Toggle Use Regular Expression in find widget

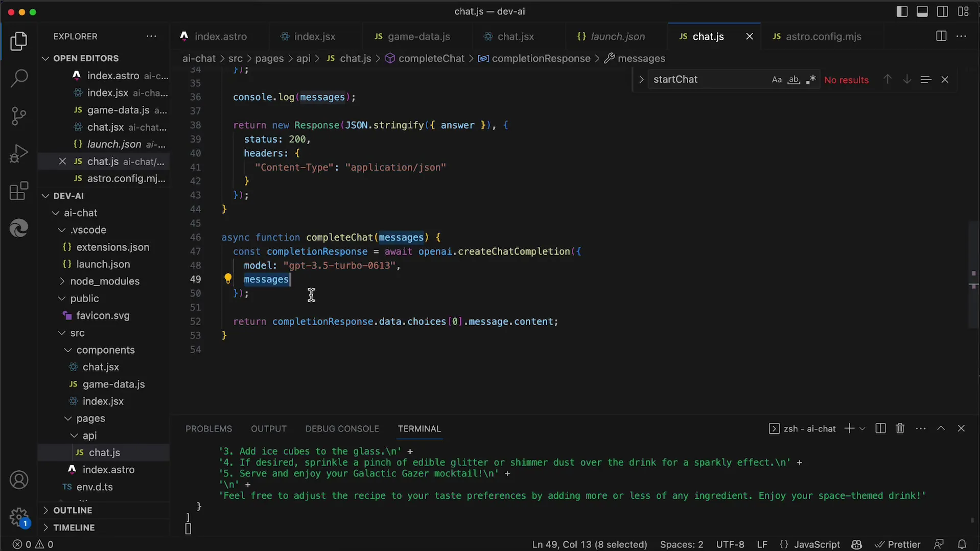811,80
